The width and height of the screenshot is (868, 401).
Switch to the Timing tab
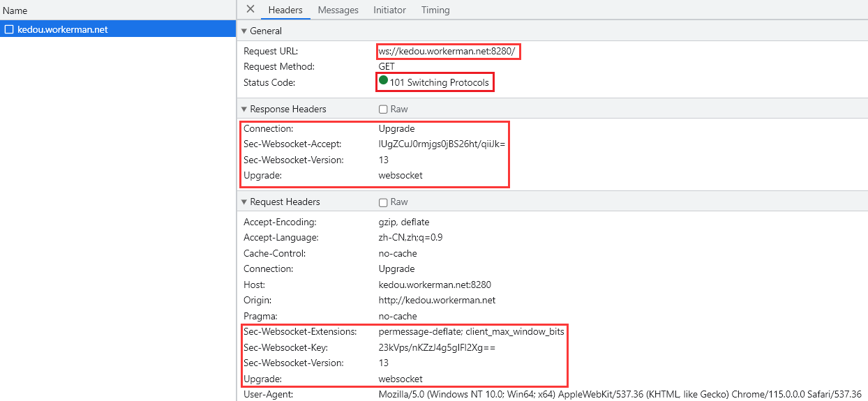coord(435,10)
